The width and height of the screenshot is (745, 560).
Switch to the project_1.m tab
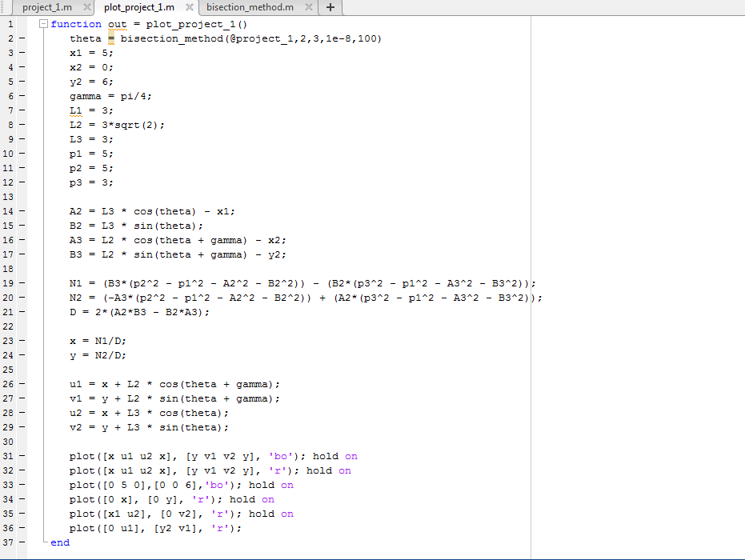pos(46,7)
